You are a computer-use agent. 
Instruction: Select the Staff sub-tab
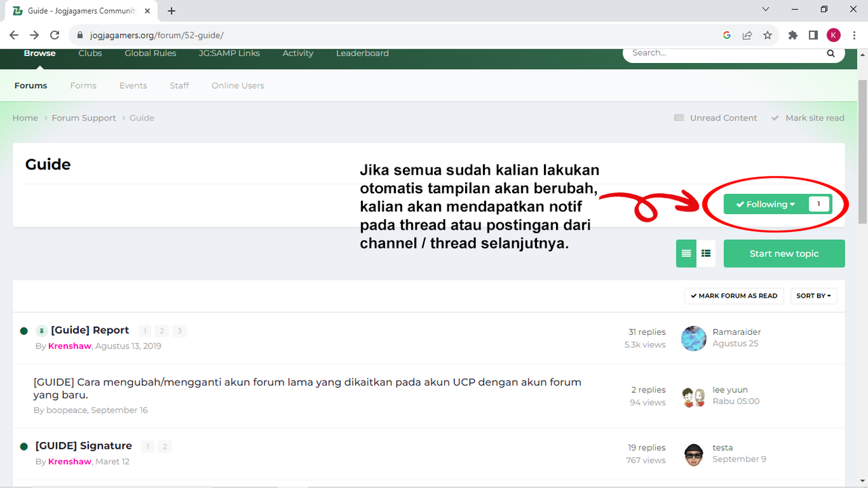pyautogui.click(x=180, y=85)
